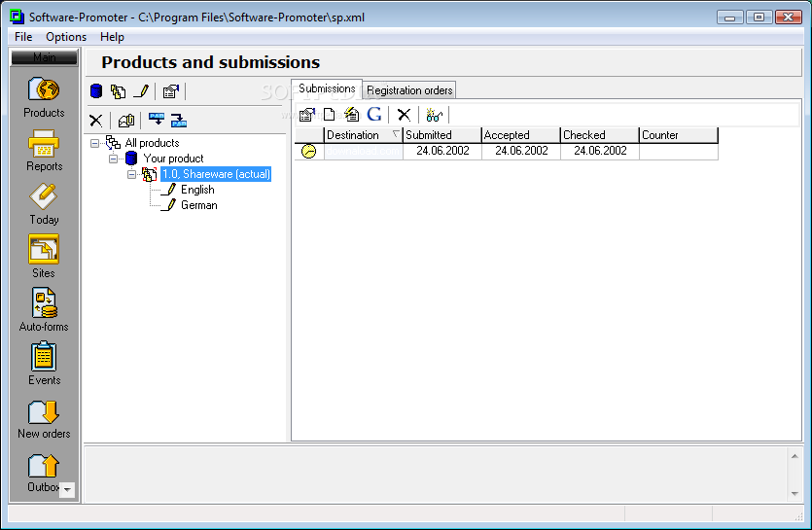Select All products in the tree
The image size is (812, 530).
pyautogui.click(x=153, y=143)
